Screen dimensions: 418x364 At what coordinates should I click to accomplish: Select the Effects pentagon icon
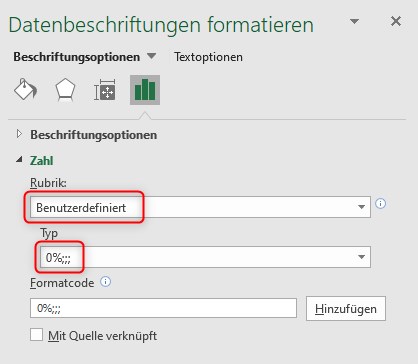[x=65, y=90]
